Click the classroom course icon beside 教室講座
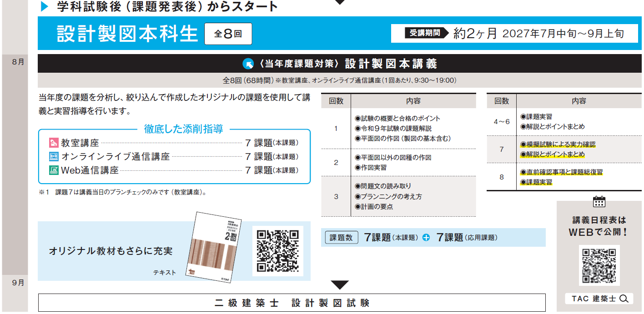 coord(53,143)
